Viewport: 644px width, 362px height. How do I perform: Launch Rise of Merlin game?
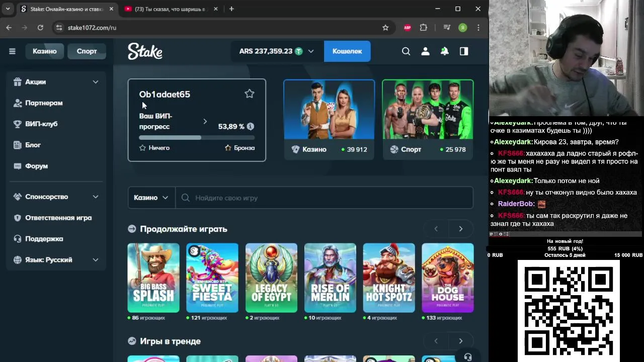coord(330,278)
